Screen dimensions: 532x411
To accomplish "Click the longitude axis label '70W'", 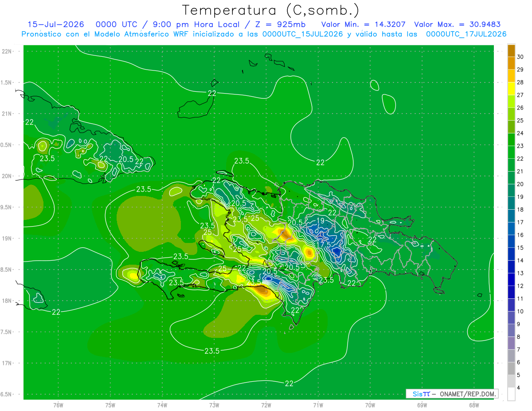I will [x=370, y=405].
